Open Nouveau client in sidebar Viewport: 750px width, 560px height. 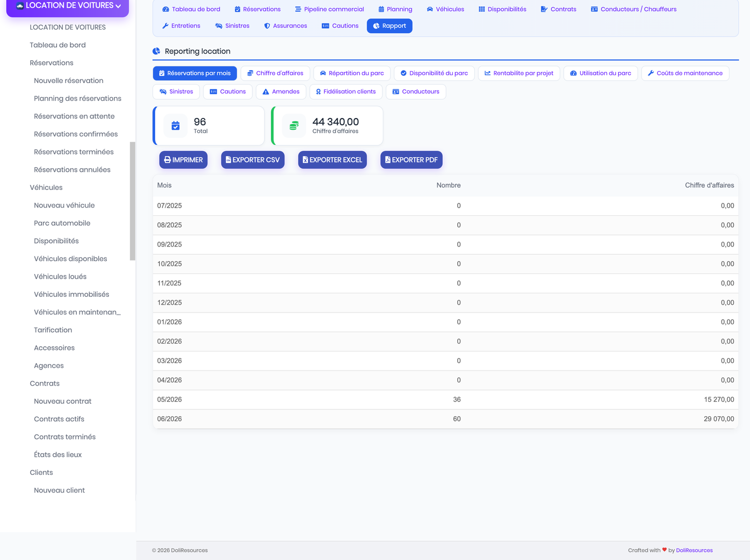point(59,490)
